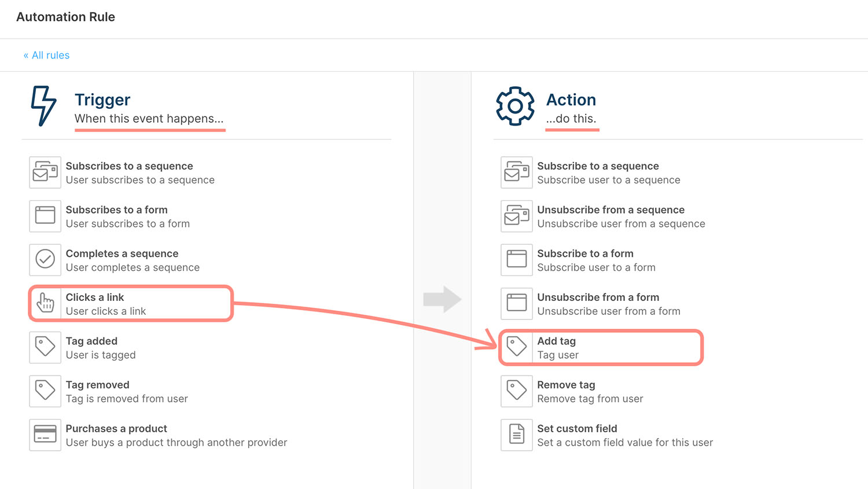868x489 pixels.
Task: Click 'Set a custom field value for this user'
Action: [625, 442]
